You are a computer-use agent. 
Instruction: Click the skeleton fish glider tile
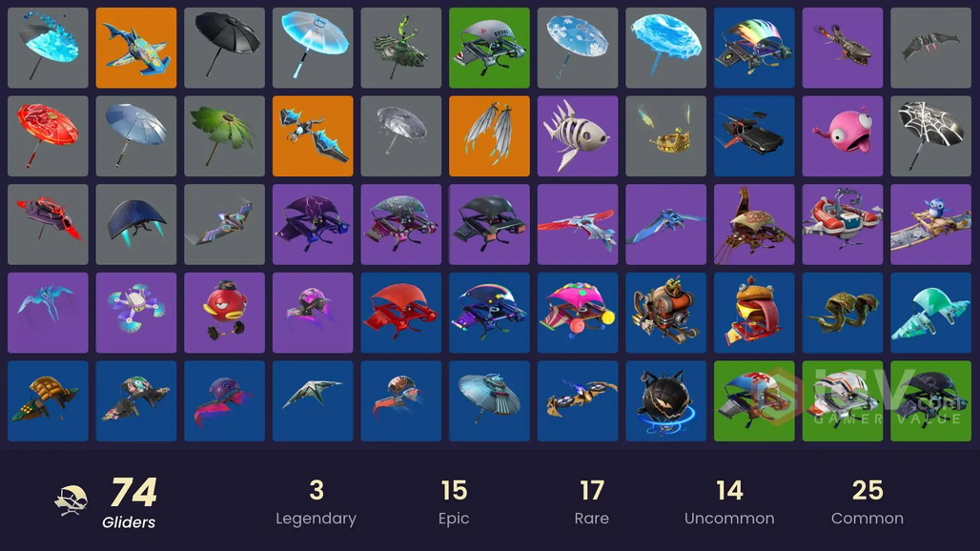(578, 136)
